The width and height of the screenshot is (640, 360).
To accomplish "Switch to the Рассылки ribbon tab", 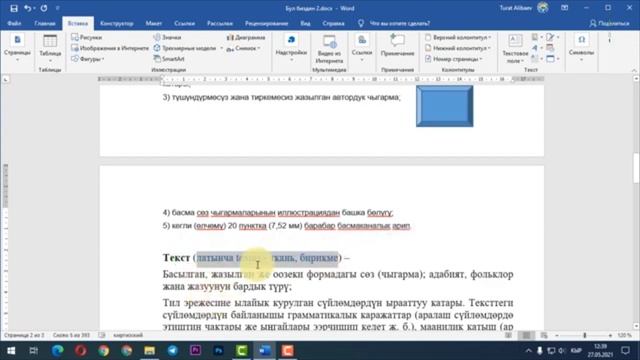I will coord(220,24).
